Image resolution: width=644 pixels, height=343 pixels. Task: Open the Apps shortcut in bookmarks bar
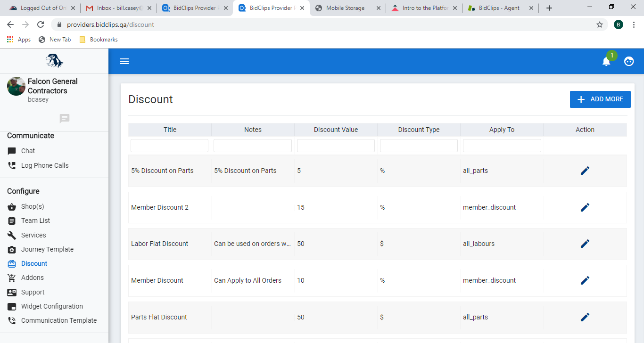(x=19, y=40)
